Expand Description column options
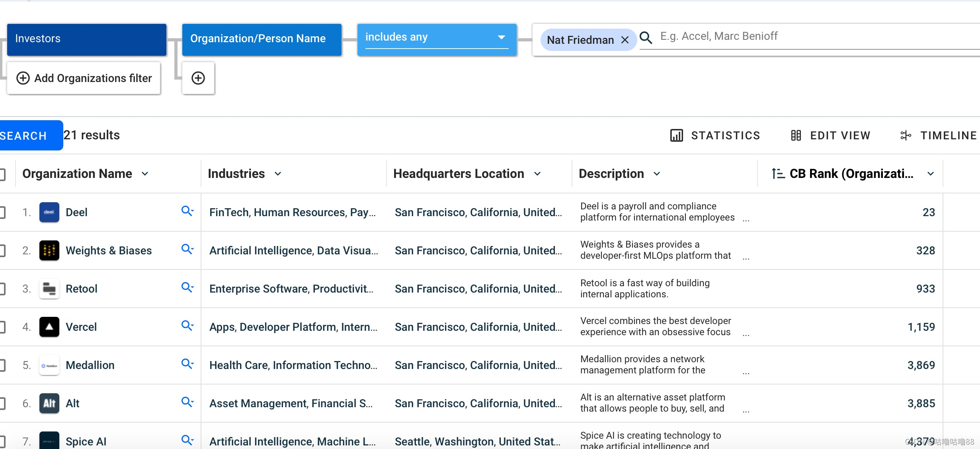 click(x=657, y=174)
